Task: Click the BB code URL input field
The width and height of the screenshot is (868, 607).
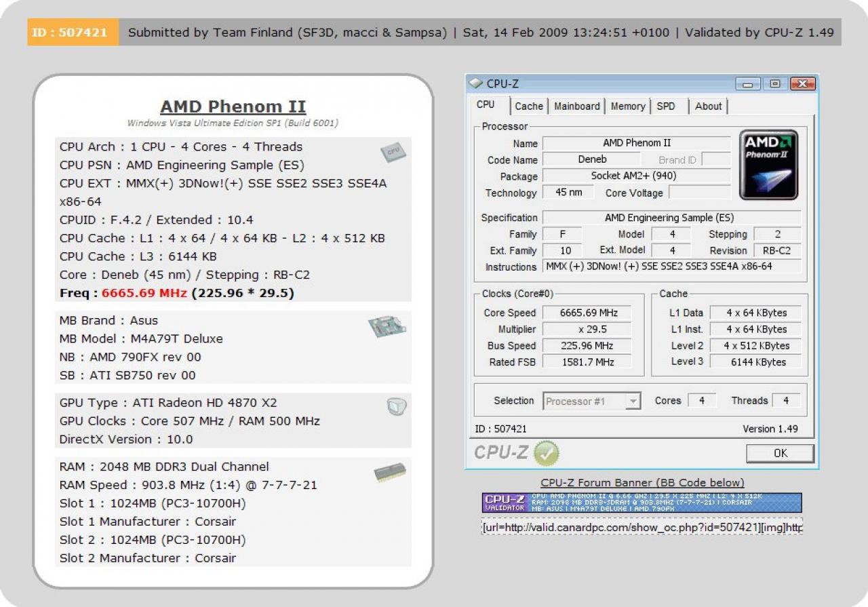Action: [642, 527]
